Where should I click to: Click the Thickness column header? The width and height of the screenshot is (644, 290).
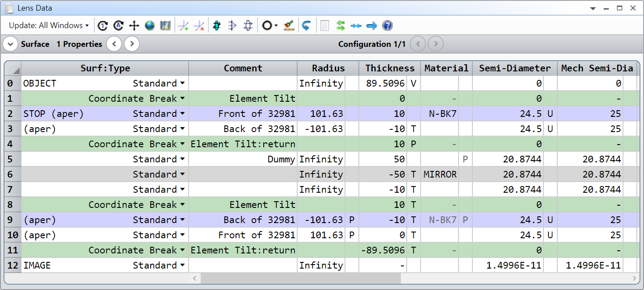tap(390, 68)
